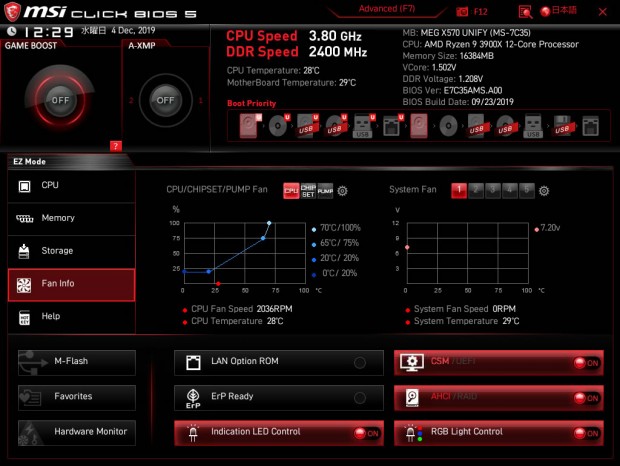Open the Fan Info section
The height and width of the screenshot is (466, 620).
(72, 285)
